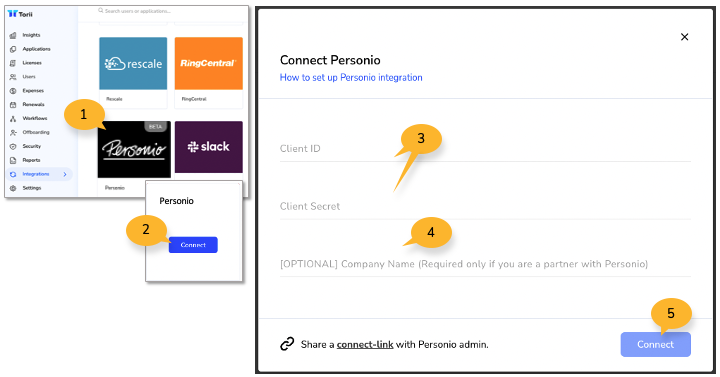Expand the Integrations chevron arrow
The image size is (720, 377).
pos(65,174)
